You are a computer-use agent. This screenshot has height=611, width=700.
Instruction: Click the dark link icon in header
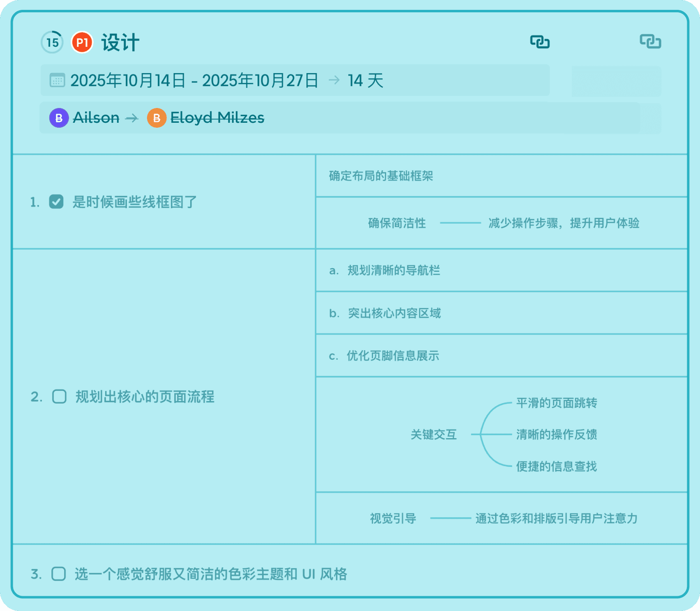(x=540, y=42)
